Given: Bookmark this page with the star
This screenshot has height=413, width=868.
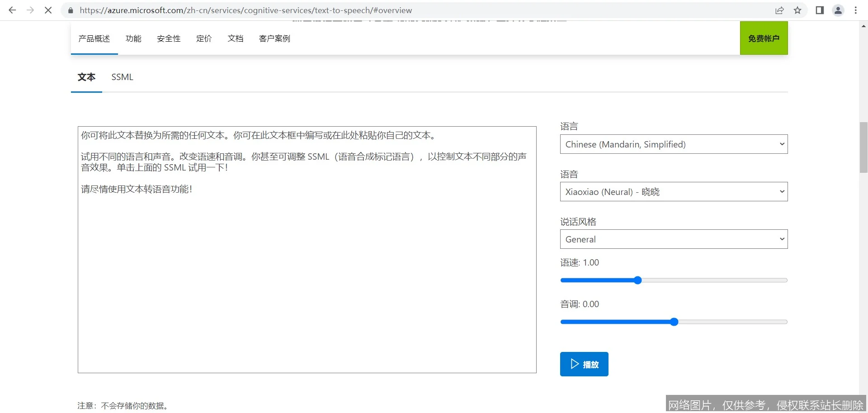Looking at the screenshot, I should [x=797, y=10].
